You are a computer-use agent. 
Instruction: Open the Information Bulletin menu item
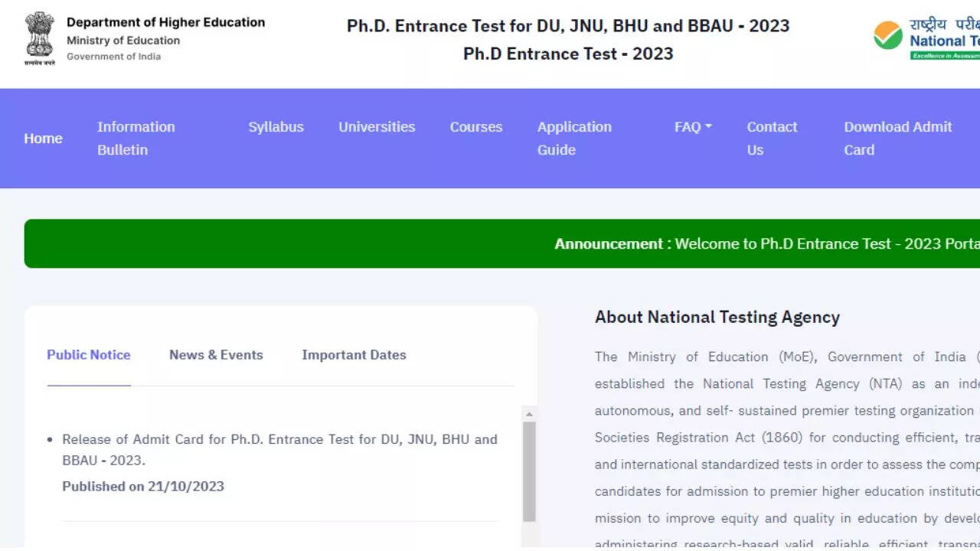[x=136, y=139]
